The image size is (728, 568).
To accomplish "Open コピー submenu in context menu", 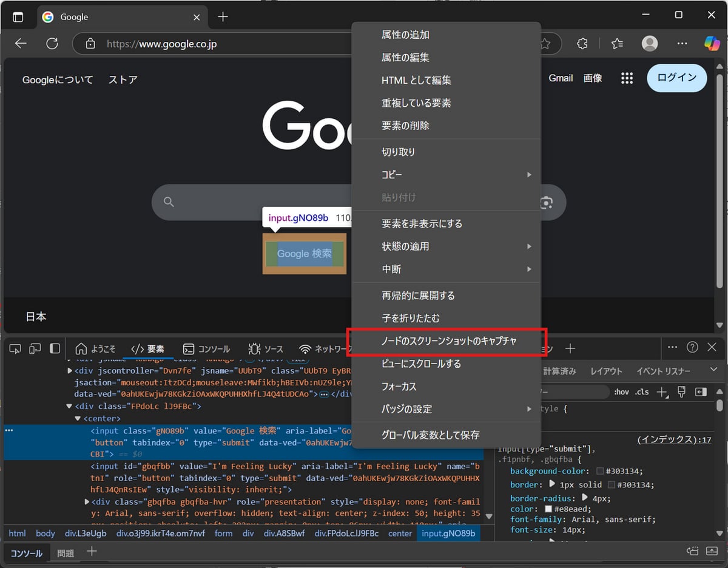I will point(446,175).
